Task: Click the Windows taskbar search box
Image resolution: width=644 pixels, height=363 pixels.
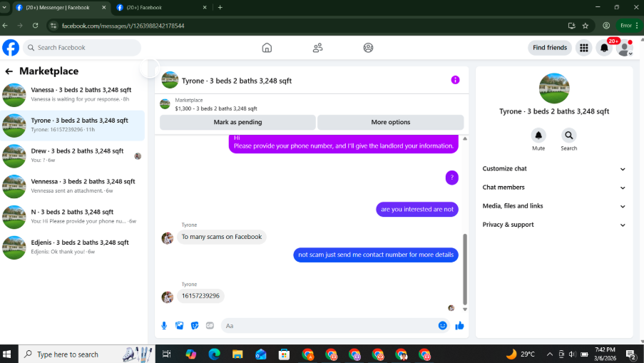Action: click(x=86, y=354)
